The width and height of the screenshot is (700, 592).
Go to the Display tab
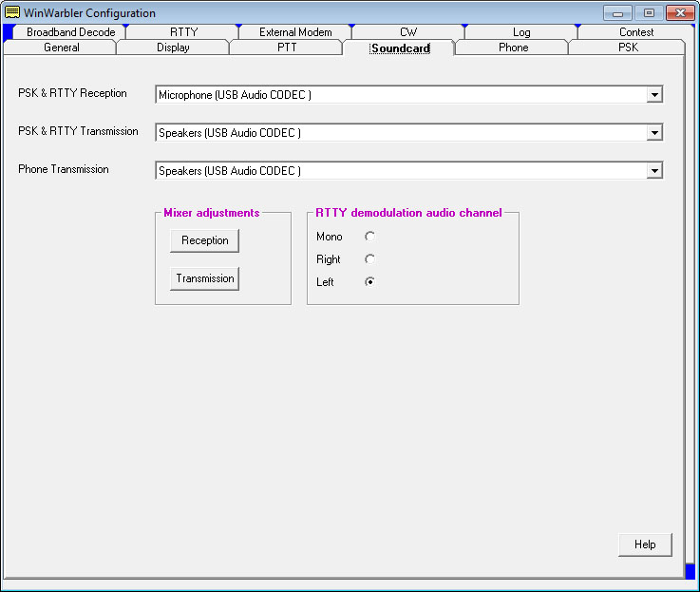pyautogui.click(x=173, y=48)
